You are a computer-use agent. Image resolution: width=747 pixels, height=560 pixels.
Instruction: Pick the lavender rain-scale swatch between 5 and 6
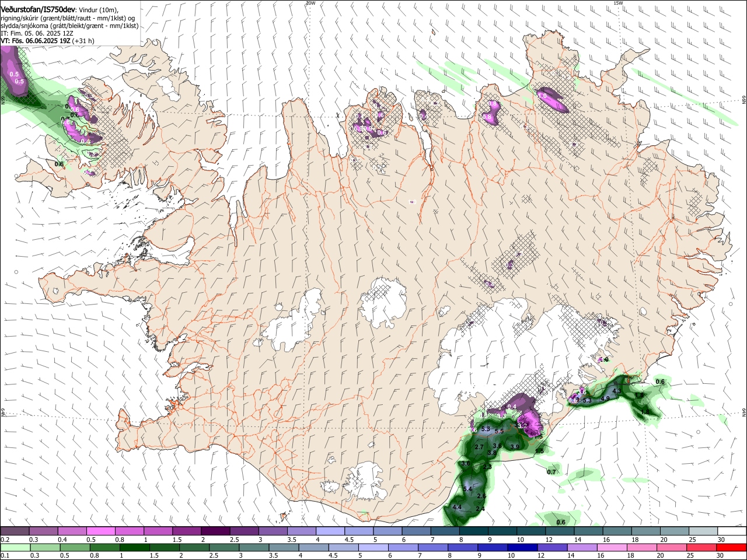pyautogui.click(x=373, y=547)
